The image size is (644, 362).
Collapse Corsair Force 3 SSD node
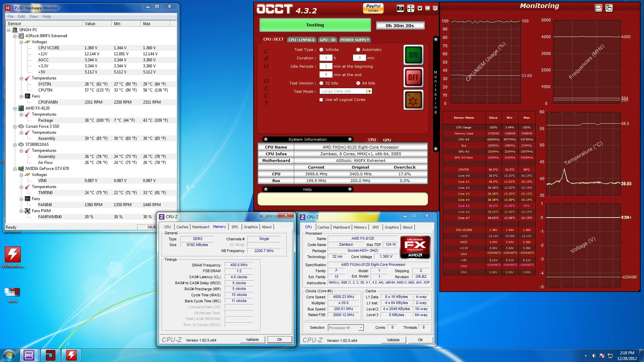click(15, 126)
